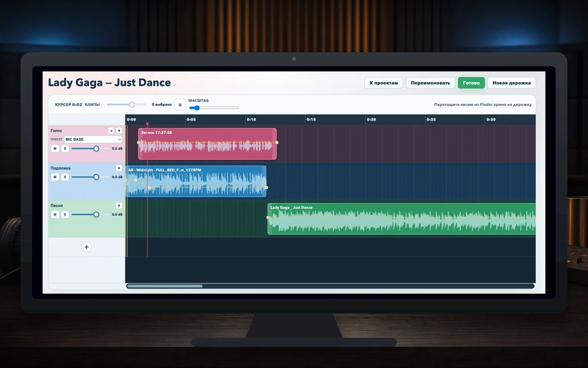Go back via К проектам button
The height and width of the screenshot is (368, 588).
384,83
